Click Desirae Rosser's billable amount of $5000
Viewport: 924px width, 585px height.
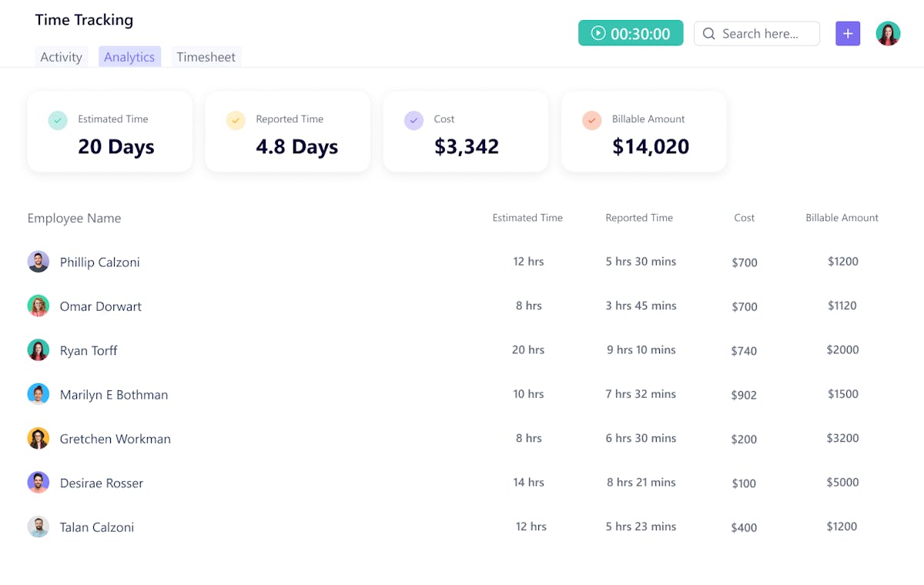pos(842,482)
